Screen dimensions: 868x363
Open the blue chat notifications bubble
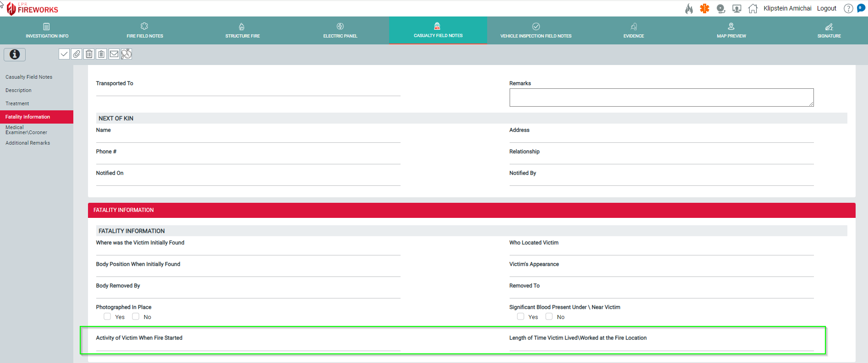click(x=861, y=8)
